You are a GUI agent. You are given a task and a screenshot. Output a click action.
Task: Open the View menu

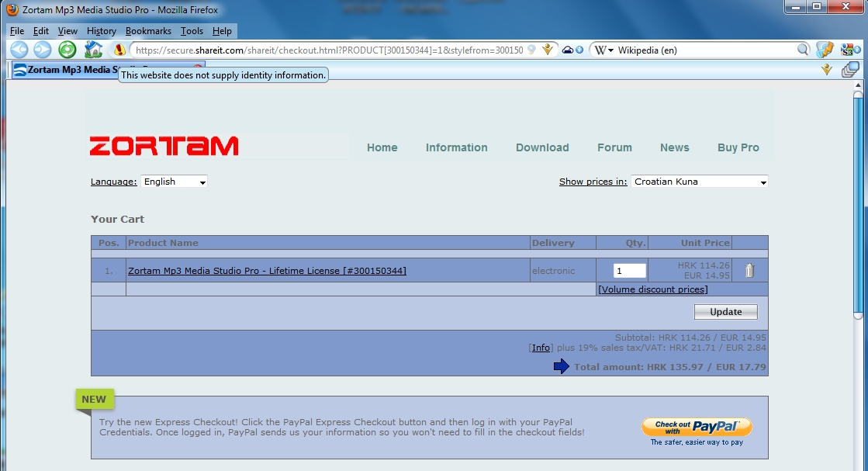coord(67,31)
